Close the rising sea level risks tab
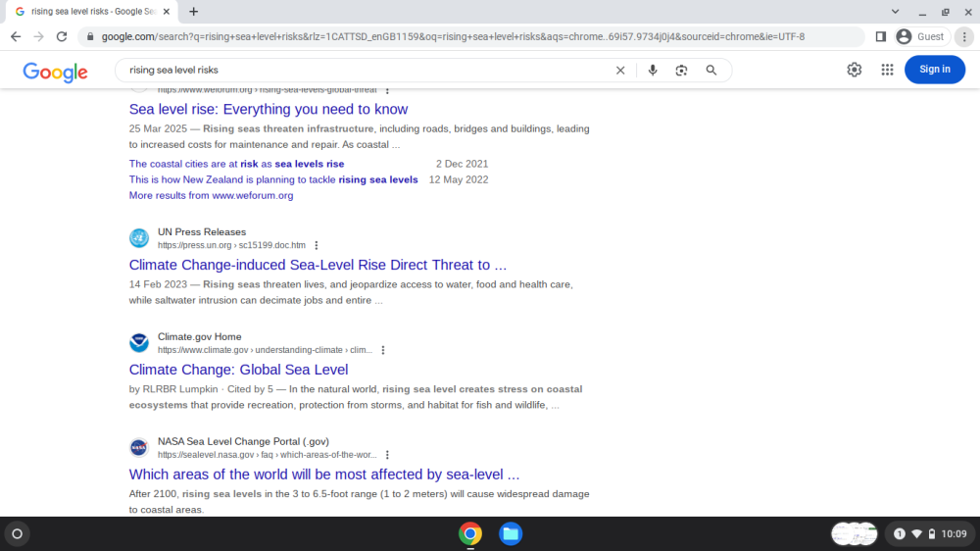This screenshot has width=980, height=551. tap(167, 11)
